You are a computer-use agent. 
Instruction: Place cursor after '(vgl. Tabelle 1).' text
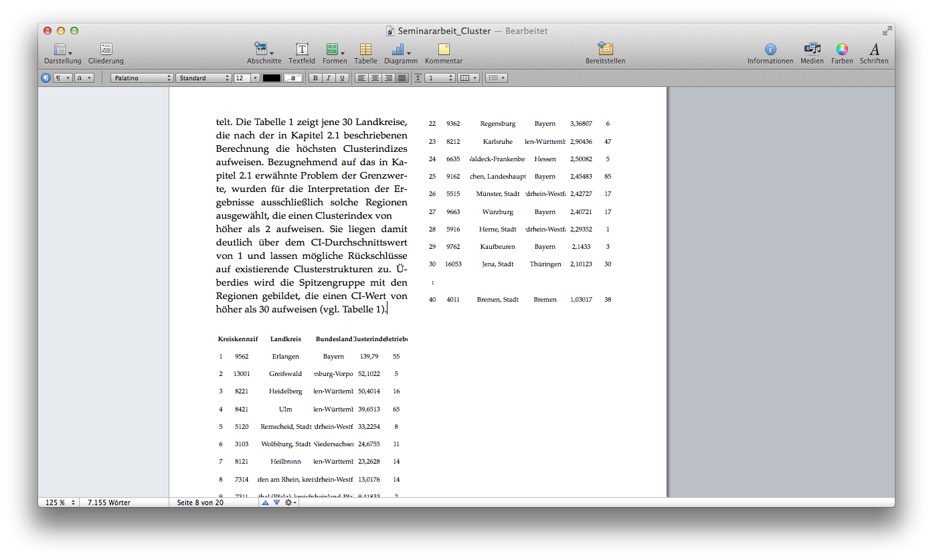[388, 309]
